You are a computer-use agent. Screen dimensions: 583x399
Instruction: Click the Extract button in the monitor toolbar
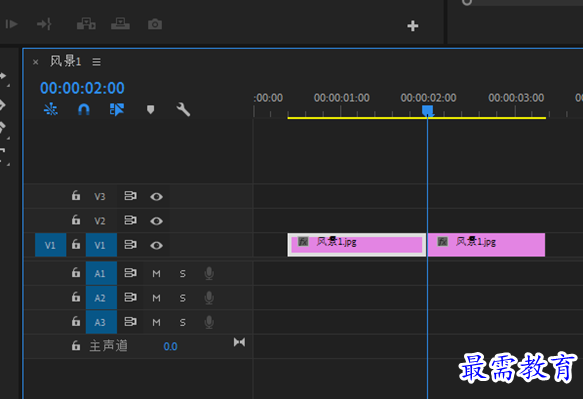click(x=120, y=24)
